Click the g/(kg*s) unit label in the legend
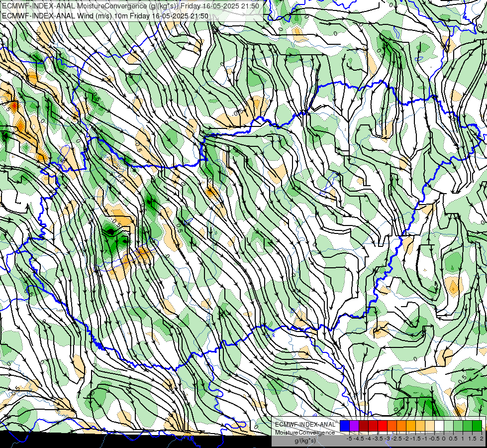This screenshot has width=487, height=448. coord(305,441)
